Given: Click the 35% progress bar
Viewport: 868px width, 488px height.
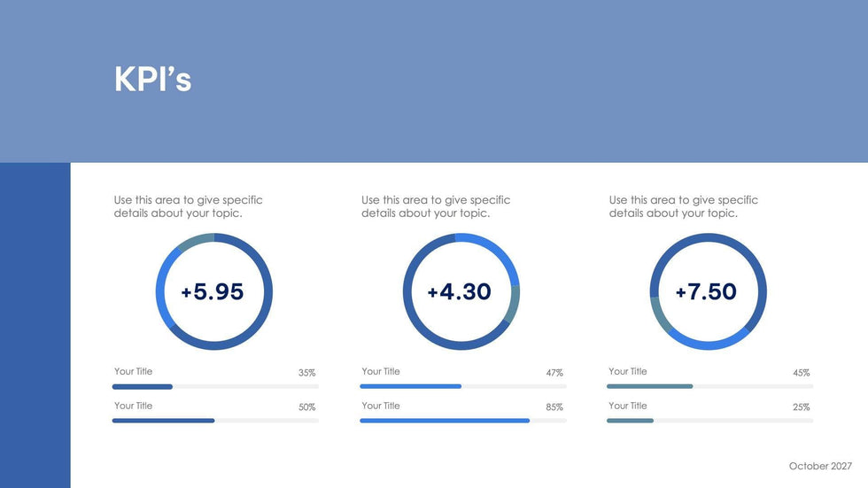Looking at the screenshot, I should (x=214, y=387).
